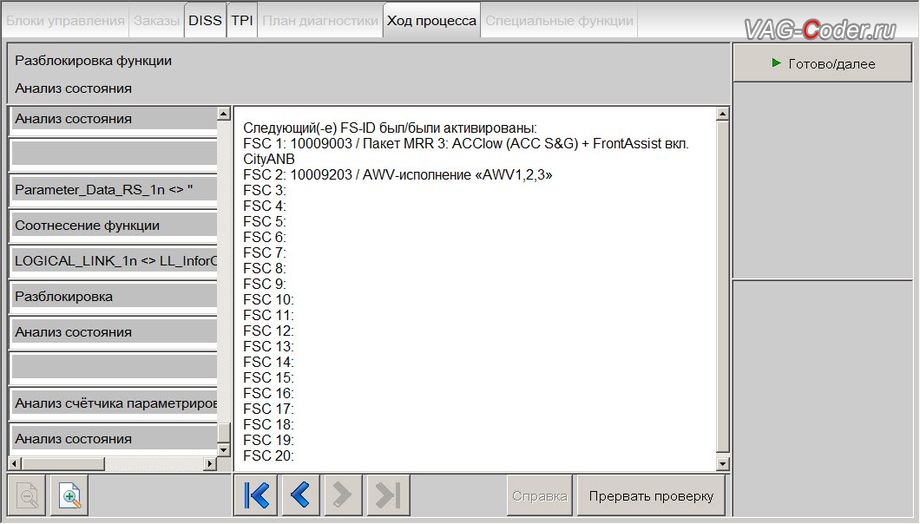Click the horizontal scrollbar thumb of step list
Viewport: 920px width, 524px height.
tap(63, 464)
